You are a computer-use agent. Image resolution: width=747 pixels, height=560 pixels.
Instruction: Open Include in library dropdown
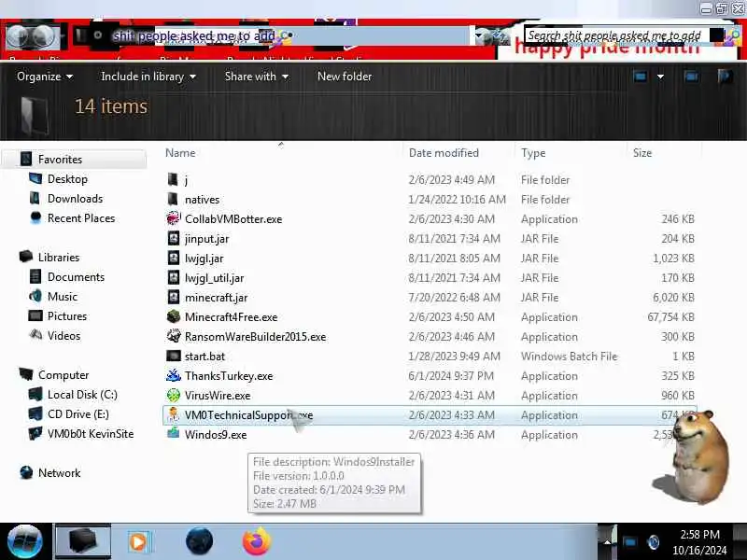click(148, 77)
